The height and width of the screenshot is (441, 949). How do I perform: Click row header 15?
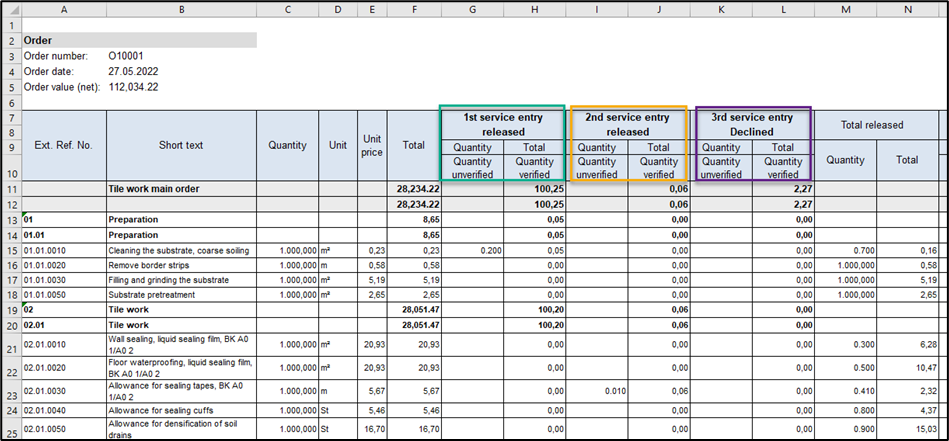coord(11,250)
